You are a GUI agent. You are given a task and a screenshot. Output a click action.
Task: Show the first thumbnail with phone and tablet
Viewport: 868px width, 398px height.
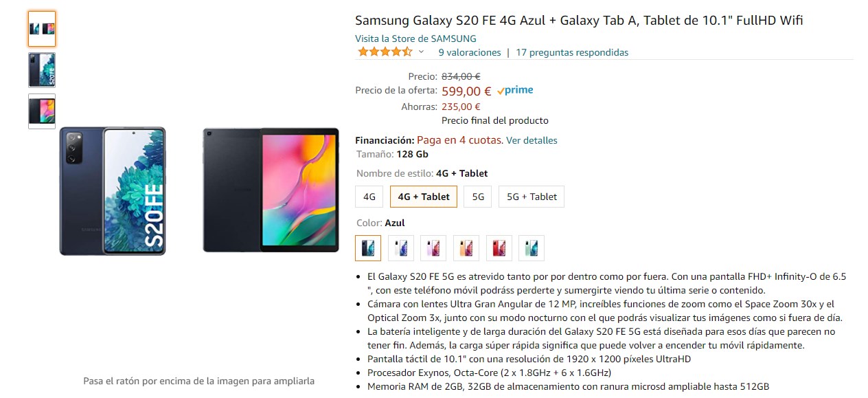42,29
